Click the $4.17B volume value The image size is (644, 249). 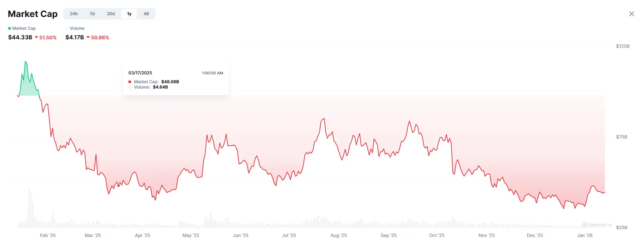pos(75,37)
